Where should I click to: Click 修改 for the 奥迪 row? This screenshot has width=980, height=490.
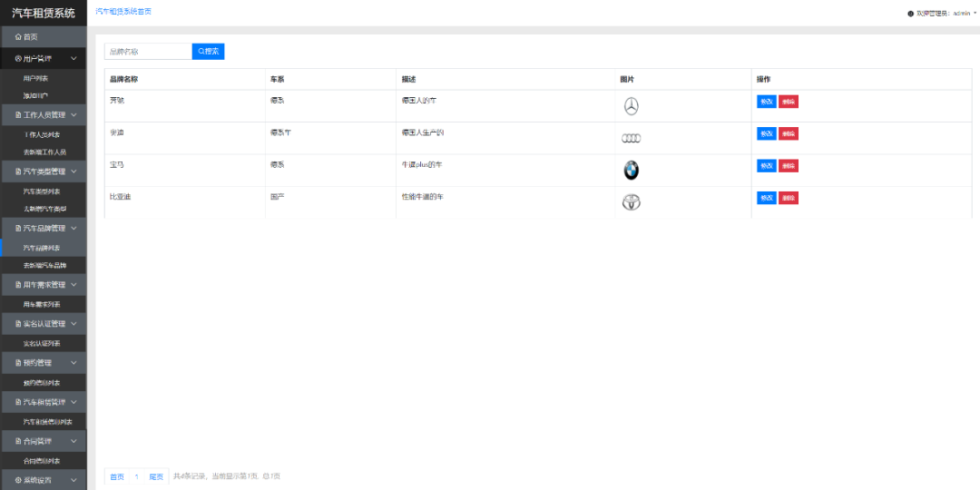click(x=767, y=133)
